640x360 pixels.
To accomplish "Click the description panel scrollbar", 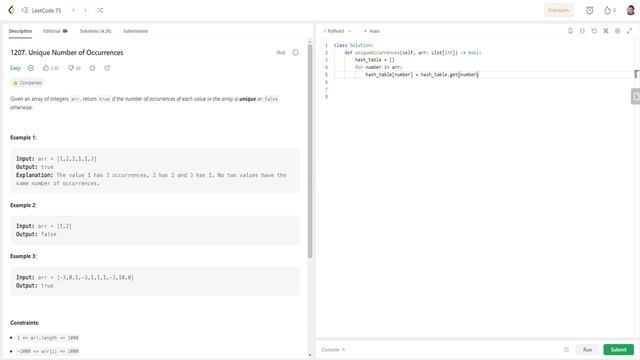I will tap(310, 151).
